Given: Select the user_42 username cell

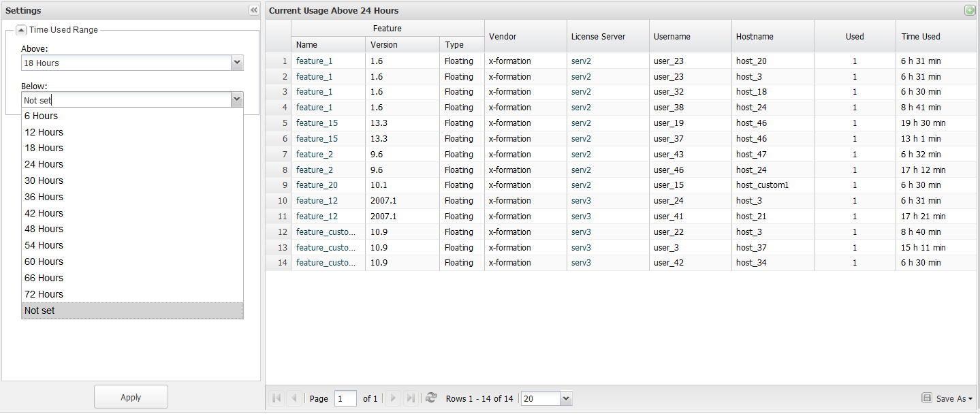Looking at the screenshot, I should (x=690, y=263).
